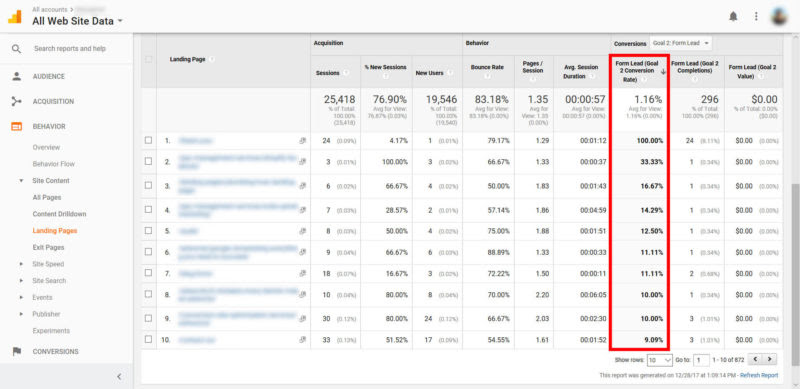Open the Acquisition section icon
This screenshot has width=800, height=389.
point(17,102)
